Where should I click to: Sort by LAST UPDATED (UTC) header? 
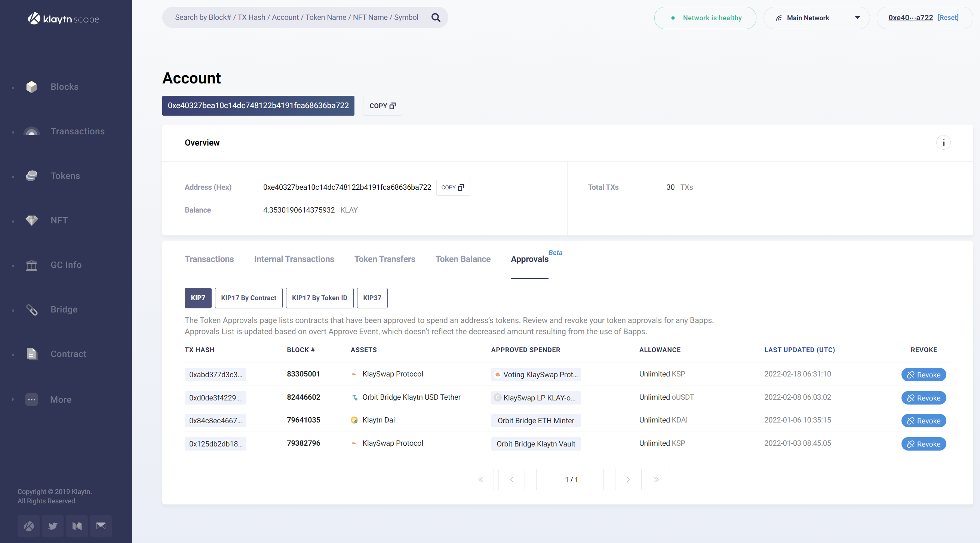click(799, 350)
